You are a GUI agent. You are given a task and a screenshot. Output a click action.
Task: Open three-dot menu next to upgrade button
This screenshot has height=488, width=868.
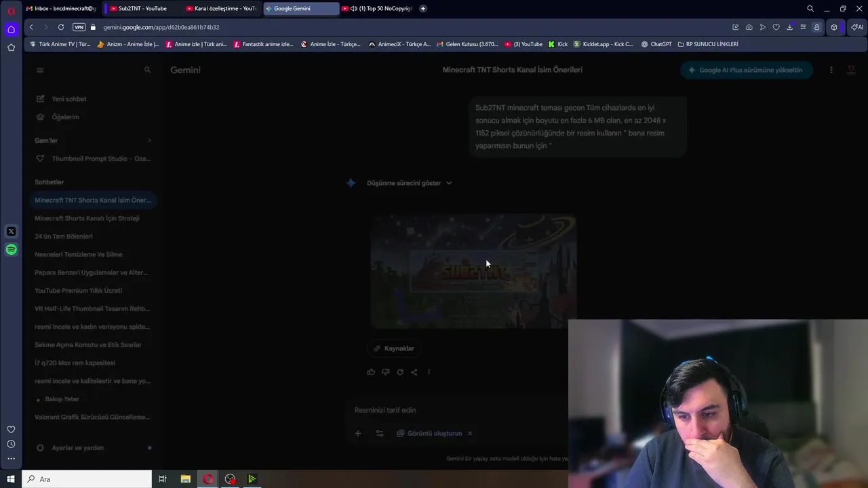[831, 70]
